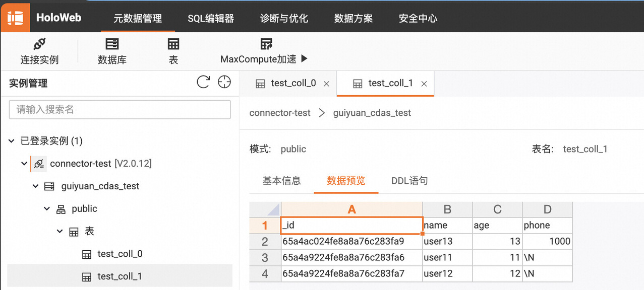This screenshot has height=290, width=644.
Task: Click the HoloWeb logo icon
Action: (15, 18)
